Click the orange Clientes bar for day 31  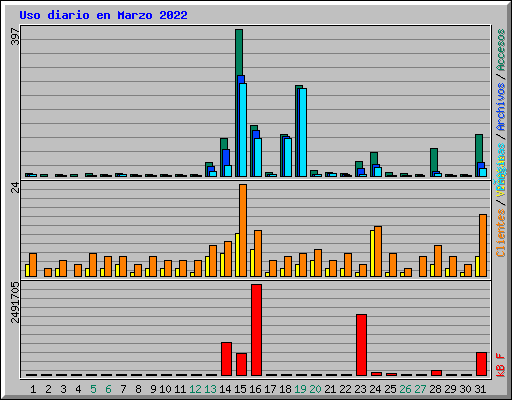(x=483, y=245)
